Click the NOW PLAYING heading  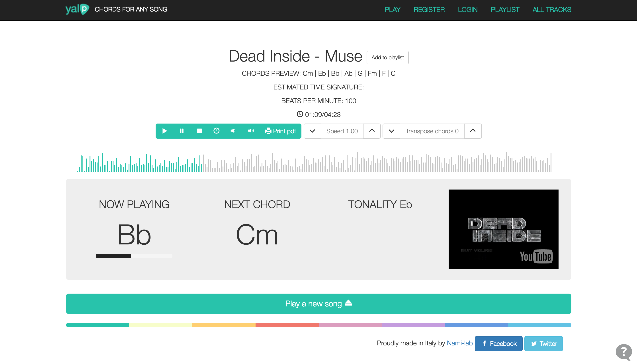coord(134,205)
